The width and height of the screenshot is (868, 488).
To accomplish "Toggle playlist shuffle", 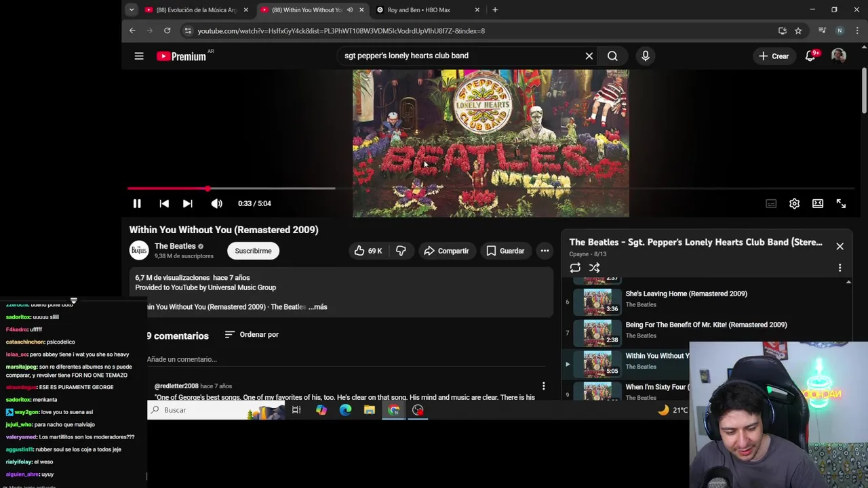I will [595, 268].
